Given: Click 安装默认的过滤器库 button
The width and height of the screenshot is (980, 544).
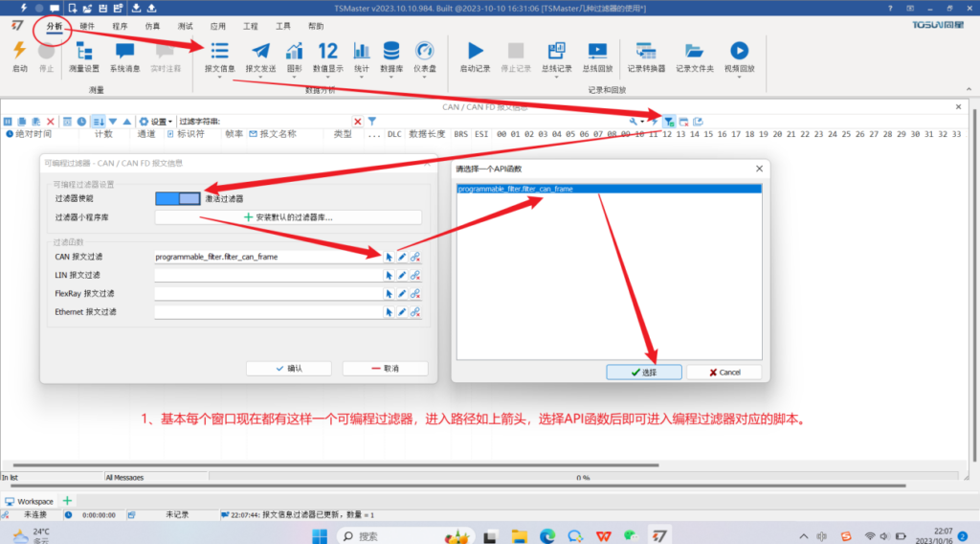Looking at the screenshot, I should [288, 217].
